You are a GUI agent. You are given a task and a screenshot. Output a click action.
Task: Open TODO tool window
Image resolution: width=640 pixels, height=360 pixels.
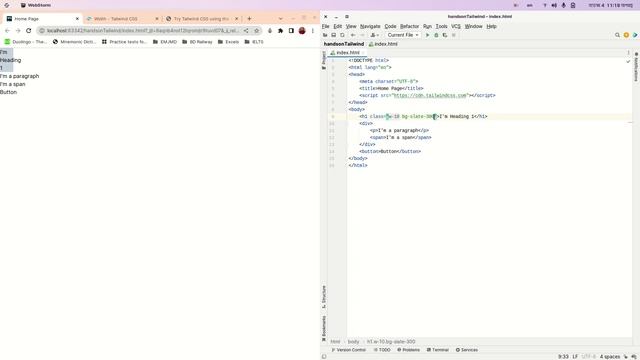382,350
